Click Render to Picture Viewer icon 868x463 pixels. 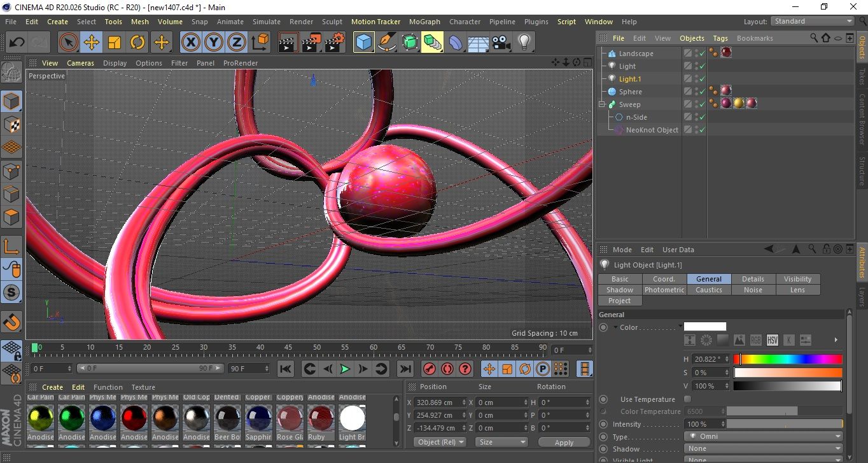[311, 43]
